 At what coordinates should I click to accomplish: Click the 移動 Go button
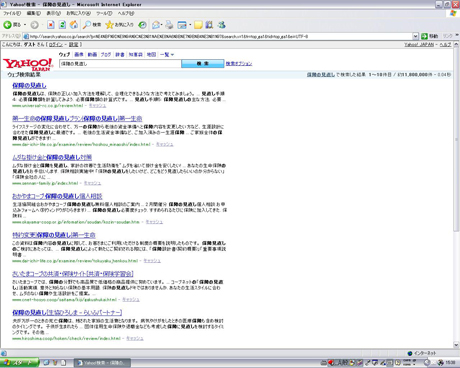[430, 36]
